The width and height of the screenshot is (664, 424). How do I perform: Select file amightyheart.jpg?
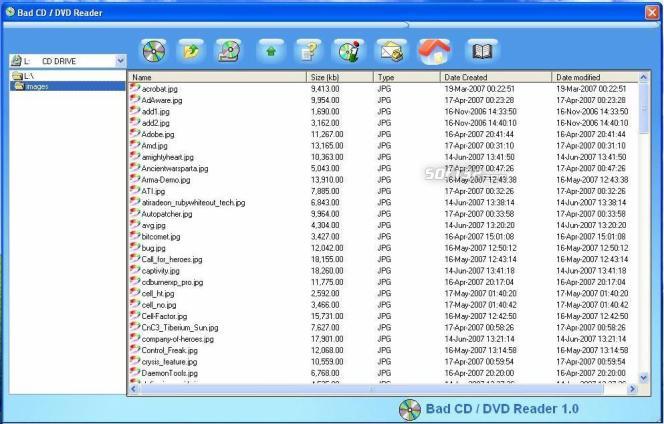(167, 157)
